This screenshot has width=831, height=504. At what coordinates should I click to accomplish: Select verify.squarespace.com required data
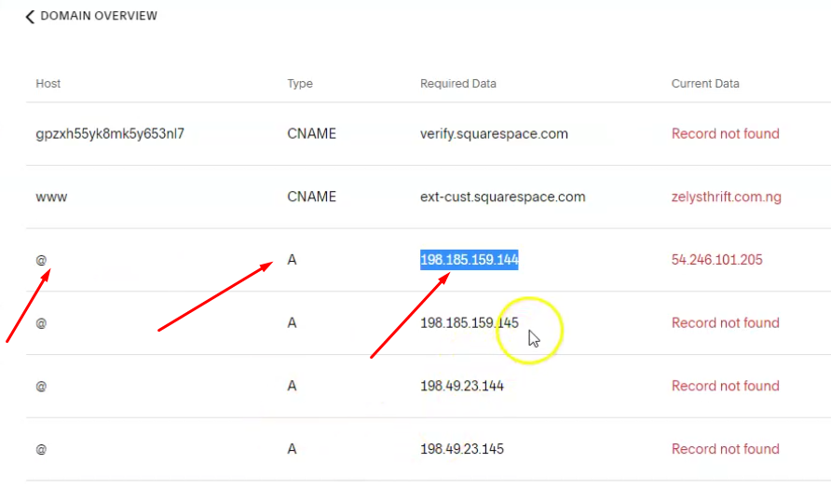tap(494, 133)
